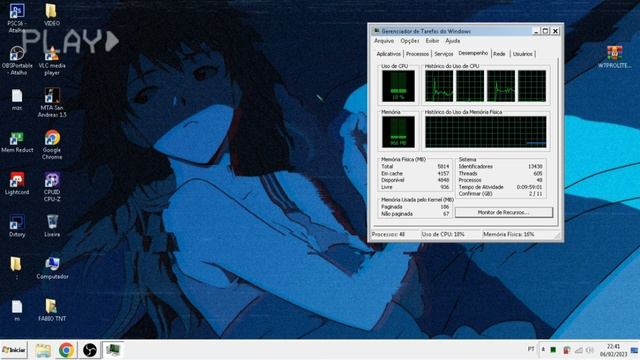Viewport: 640px width, 360px height.
Task: Click the physical memory history graph
Action: (485, 132)
